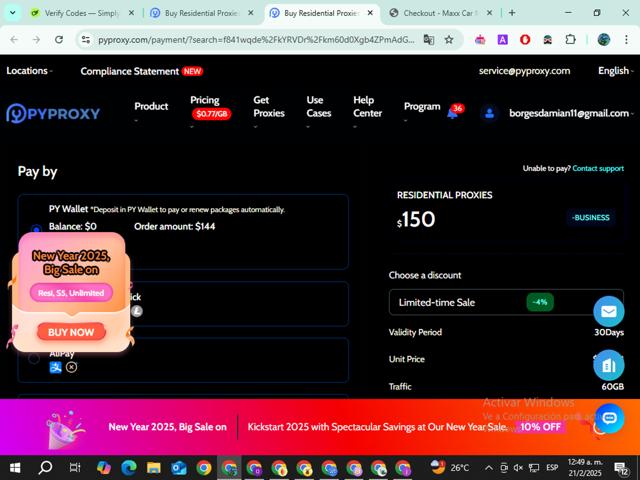
Task: Click the Alipay logo icon
Action: point(56,367)
